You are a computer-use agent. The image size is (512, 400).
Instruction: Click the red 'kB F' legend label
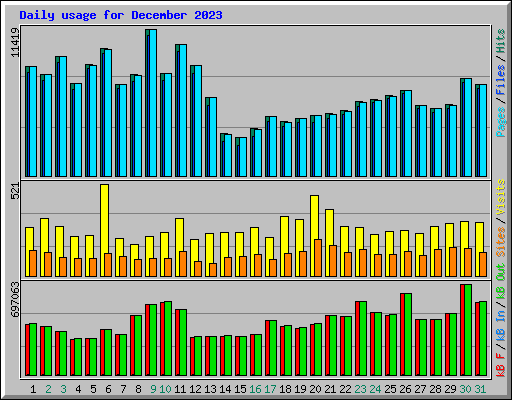pos(501,365)
